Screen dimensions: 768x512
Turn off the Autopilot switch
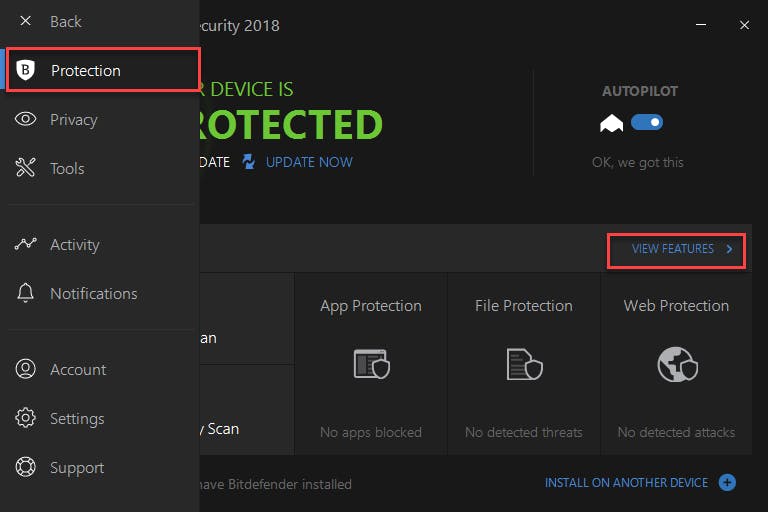[647, 122]
